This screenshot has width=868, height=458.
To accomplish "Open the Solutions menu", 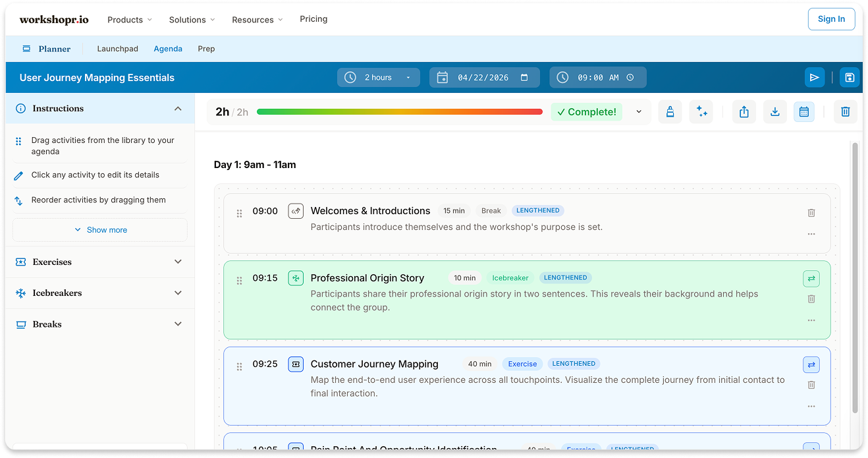I will click(192, 20).
